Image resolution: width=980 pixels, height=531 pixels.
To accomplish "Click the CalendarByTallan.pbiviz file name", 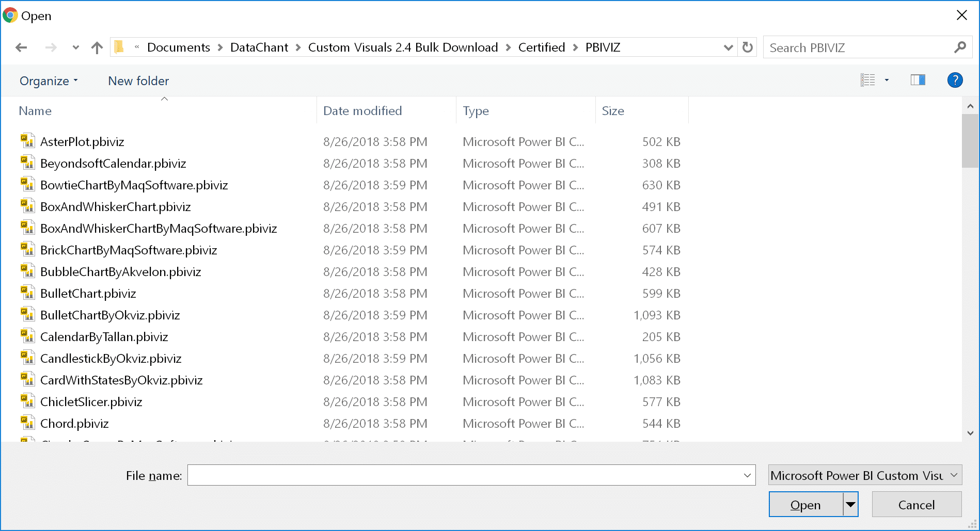I will (x=104, y=337).
